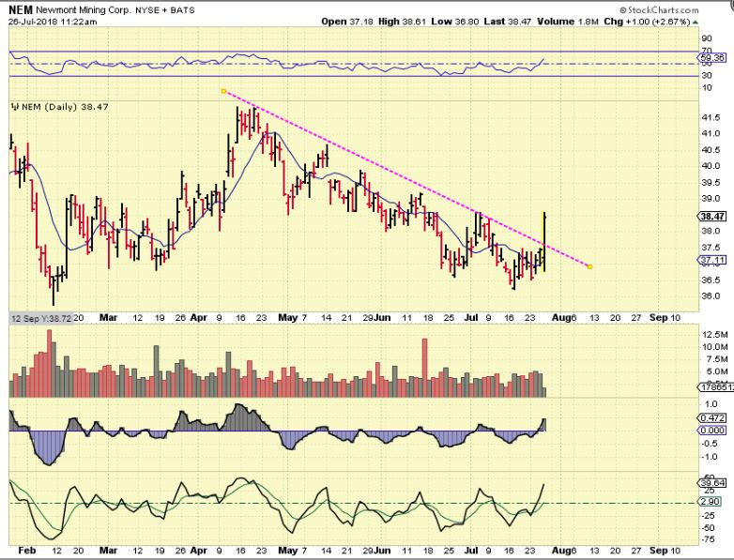Viewport: 734px width, 560px height.
Task: Click the 26-Jul-2018 11:22am timestamp
Action: (x=53, y=22)
